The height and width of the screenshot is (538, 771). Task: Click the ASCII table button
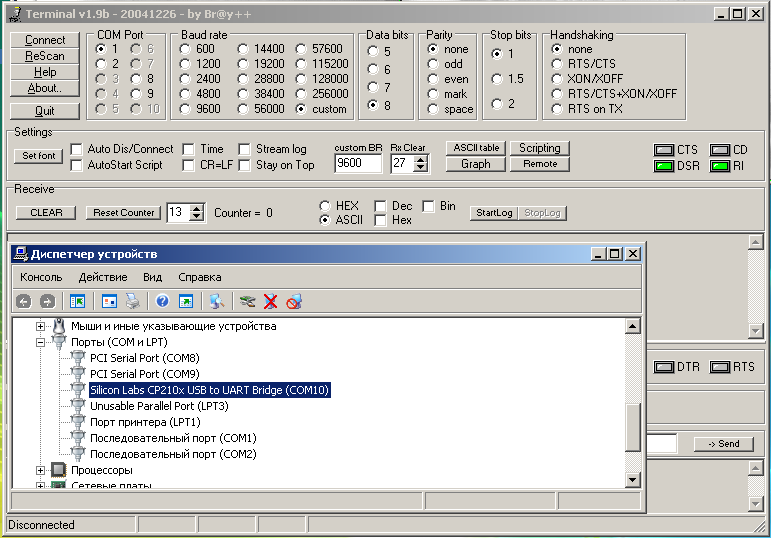(x=474, y=148)
